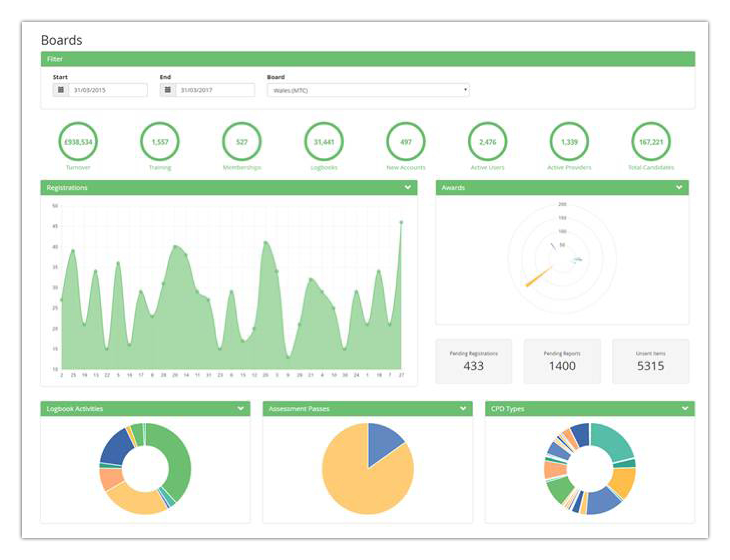The width and height of the screenshot is (730, 560).
Task: Select the Active Users circle 2,476
Action: [x=487, y=142]
